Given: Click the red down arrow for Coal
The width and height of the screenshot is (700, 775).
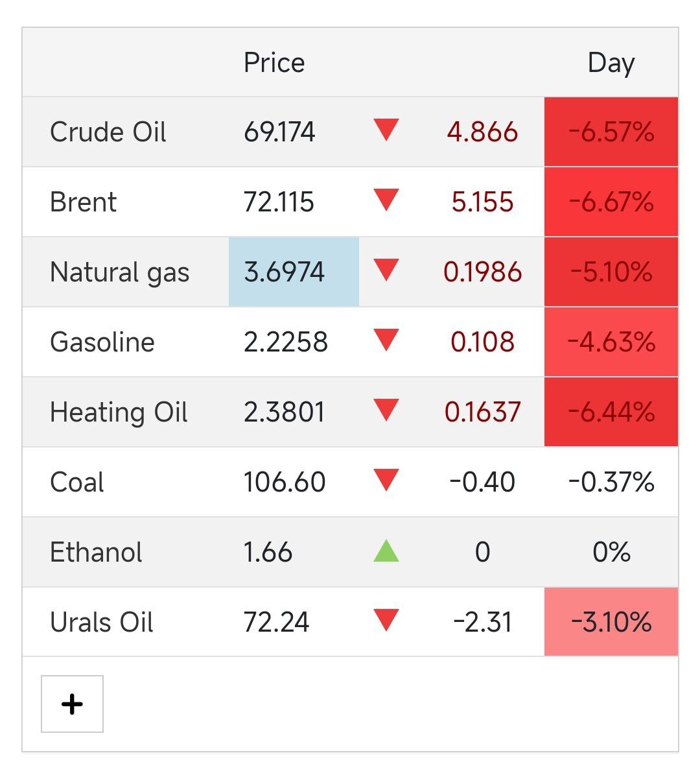Looking at the screenshot, I should [386, 481].
